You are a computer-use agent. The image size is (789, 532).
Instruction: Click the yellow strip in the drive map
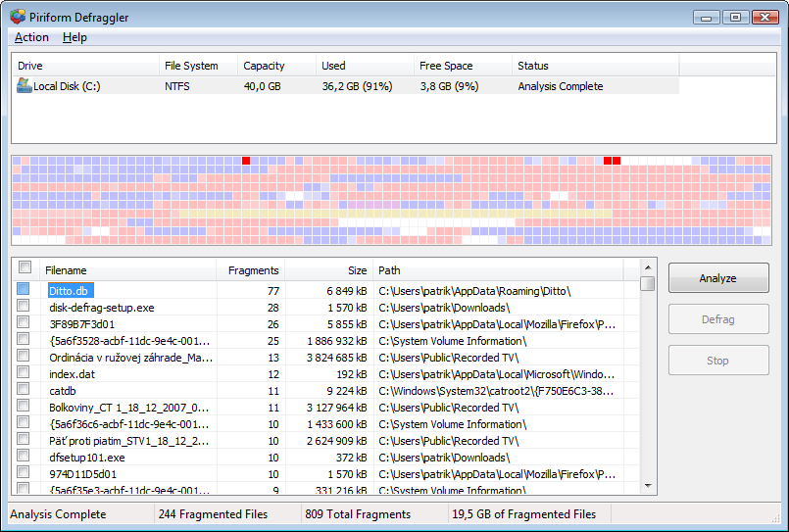[x=396, y=214]
